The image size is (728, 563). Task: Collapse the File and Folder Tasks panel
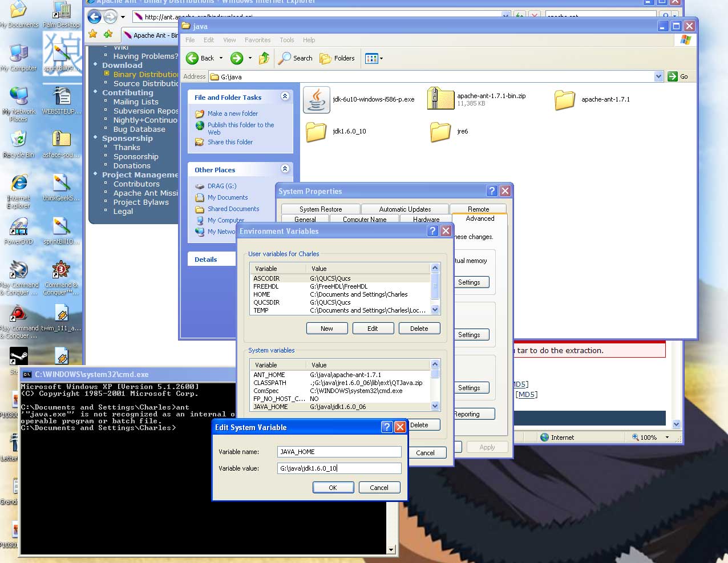click(285, 97)
